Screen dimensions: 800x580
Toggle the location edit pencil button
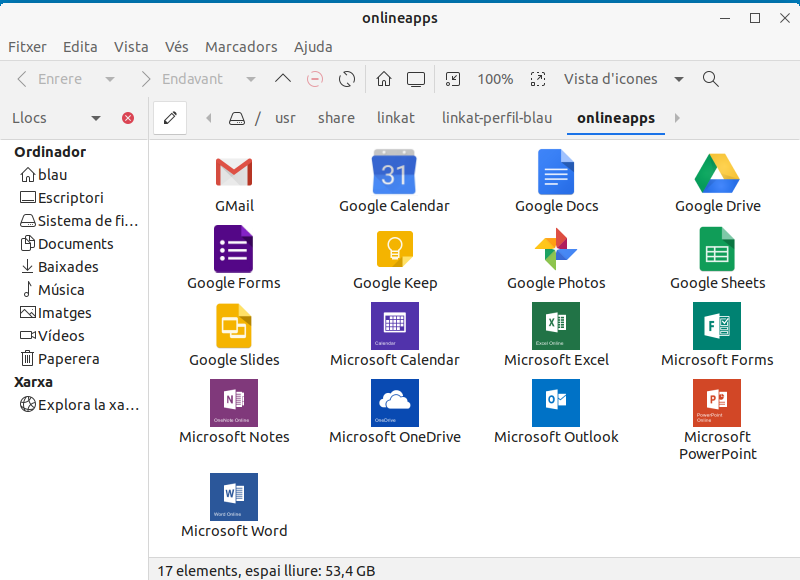[x=169, y=118]
